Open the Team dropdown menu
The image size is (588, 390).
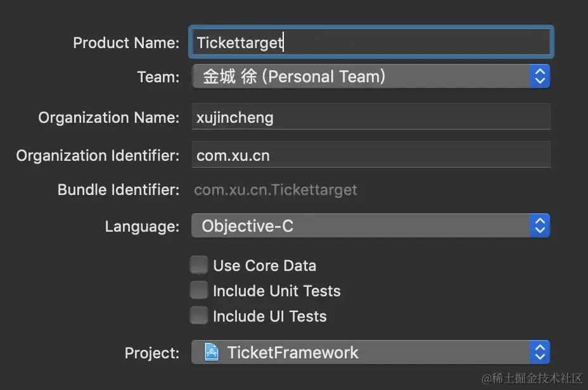371,77
